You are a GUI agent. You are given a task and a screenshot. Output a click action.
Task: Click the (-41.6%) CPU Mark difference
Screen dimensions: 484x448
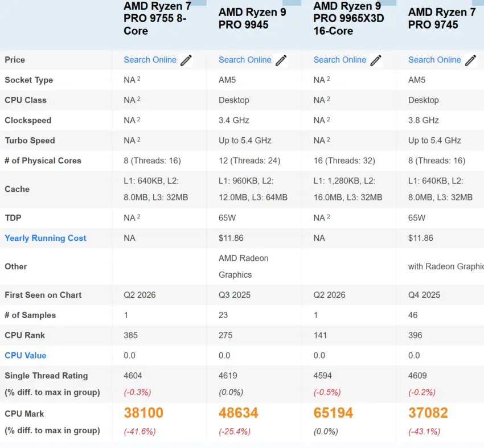140,431
